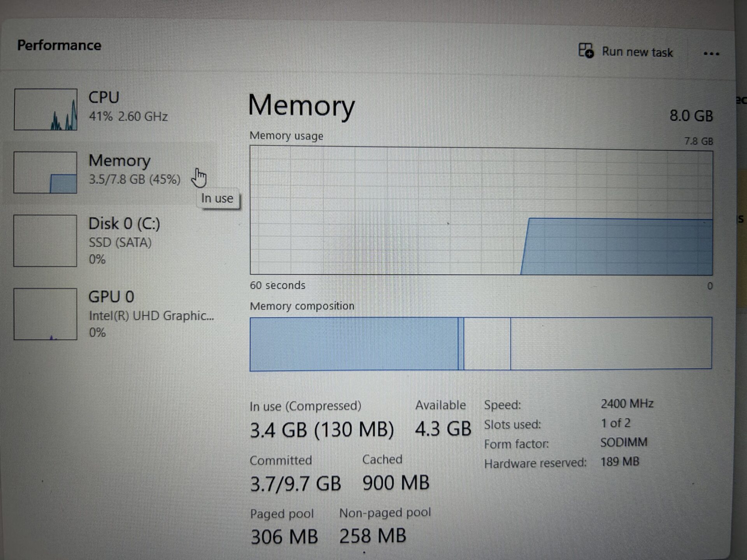Select the Memory mini graph thumbnail
This screenshot has width=747, height=560.
(x=46, y=172)
